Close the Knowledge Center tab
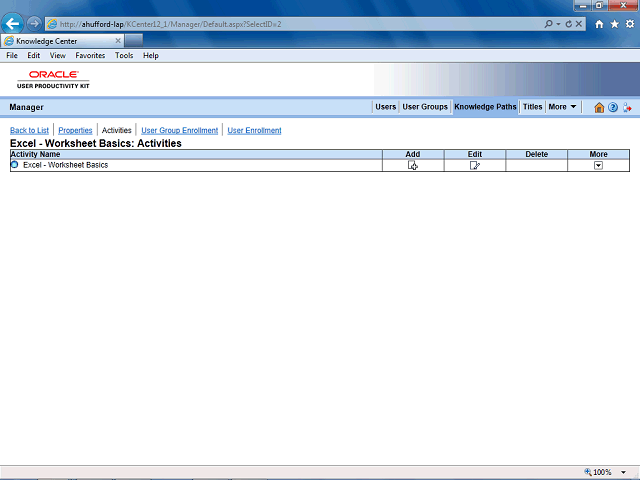Viewport: 640px width, 480px height. [118, 41]
